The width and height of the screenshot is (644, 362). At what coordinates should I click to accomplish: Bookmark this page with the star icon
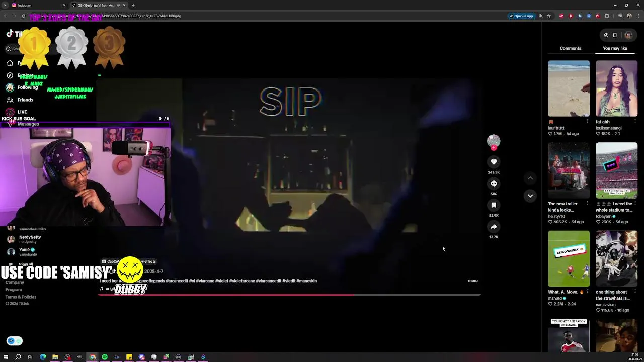coord(549,16)
